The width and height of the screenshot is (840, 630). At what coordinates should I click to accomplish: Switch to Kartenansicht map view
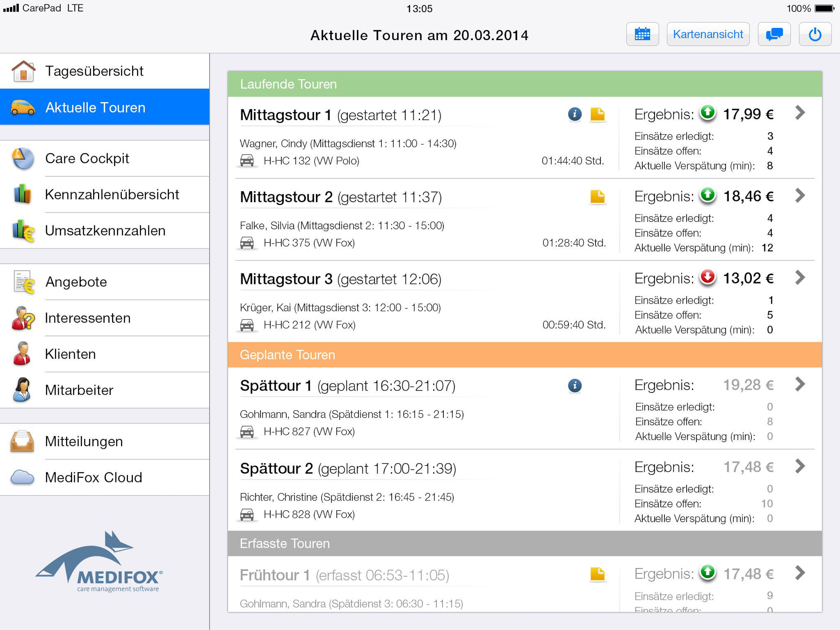pos(707,34)
